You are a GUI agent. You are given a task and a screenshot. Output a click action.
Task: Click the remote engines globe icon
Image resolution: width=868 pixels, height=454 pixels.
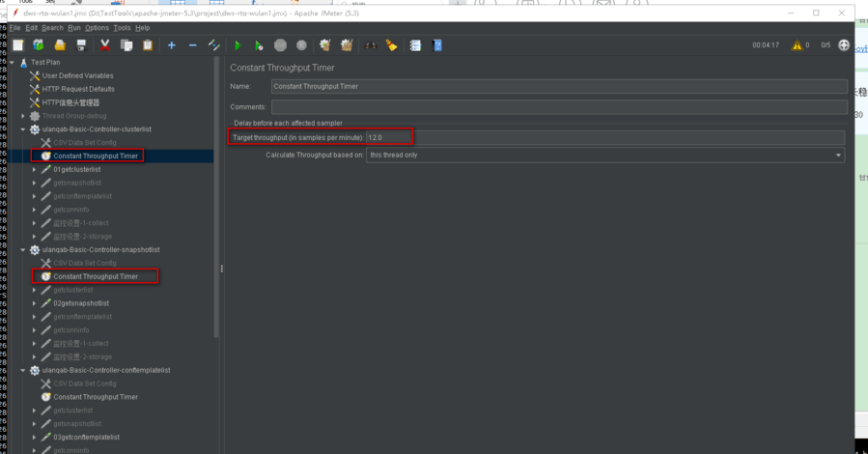844,45
